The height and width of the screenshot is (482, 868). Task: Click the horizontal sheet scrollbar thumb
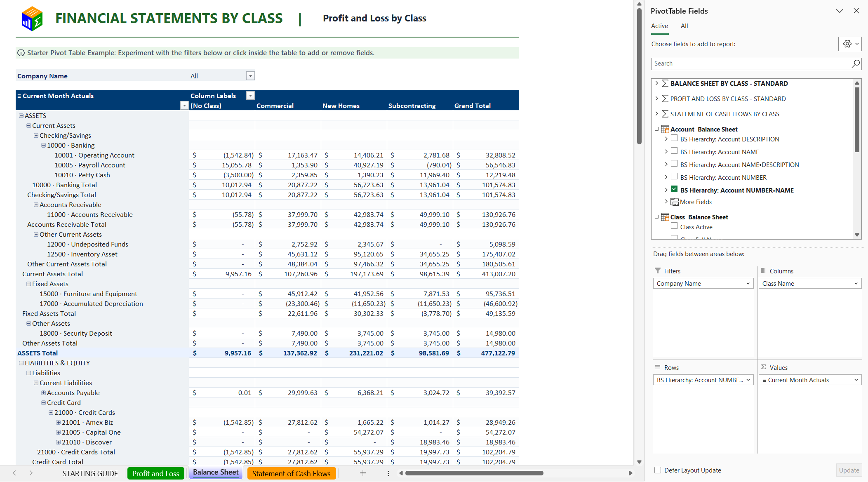474,473
